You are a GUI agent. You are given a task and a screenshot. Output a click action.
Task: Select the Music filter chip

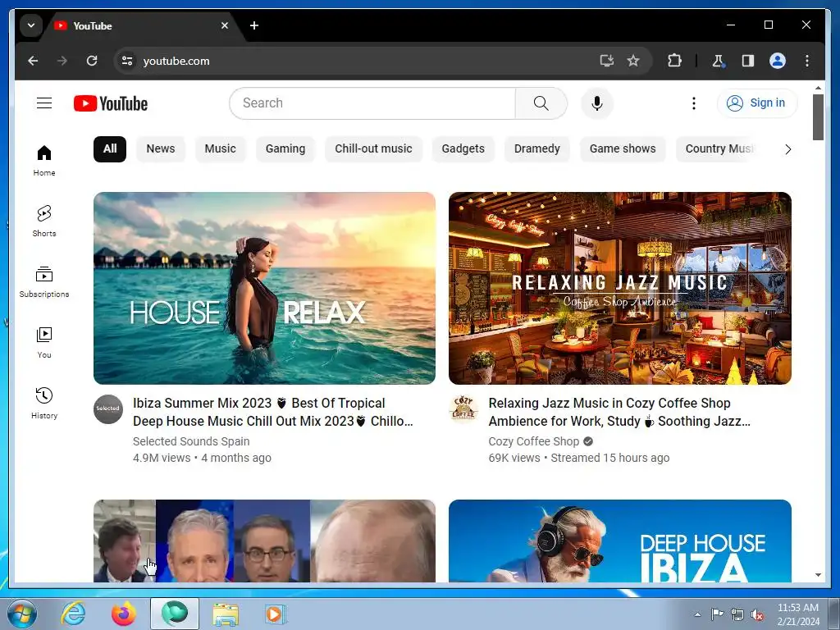220,149
